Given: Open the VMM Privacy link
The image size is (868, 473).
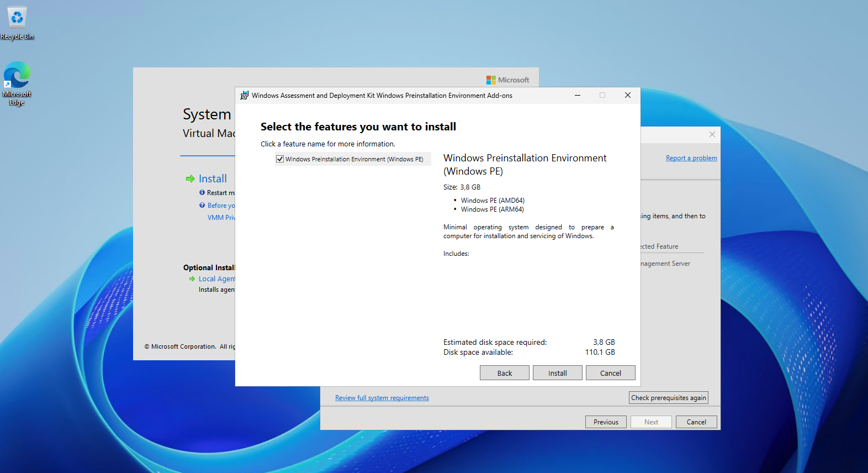Looking at the screenshot, I should (221, 218).
